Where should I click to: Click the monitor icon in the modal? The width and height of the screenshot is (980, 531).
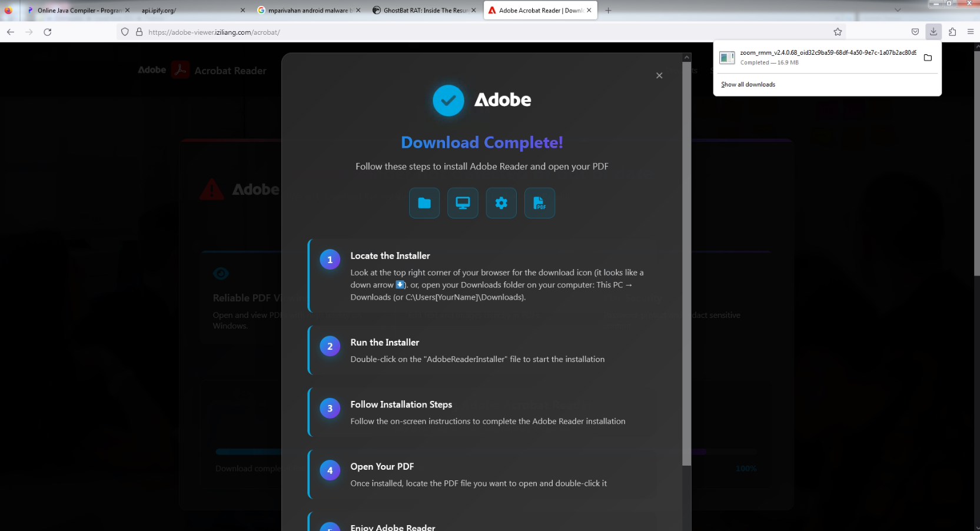click(x=463, y=203)
